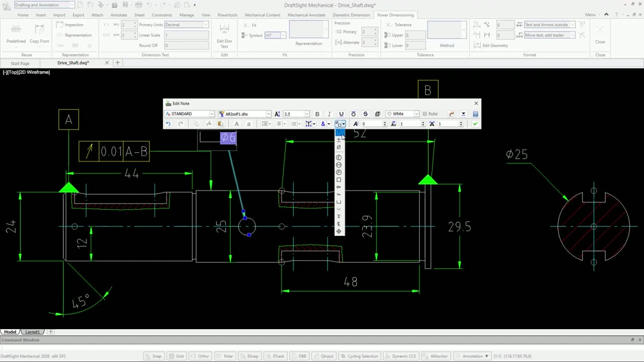This screenshot has height=362, width=644.
Task: Toggle Italic in Edit Note toolbar
Action: point(329,114)
